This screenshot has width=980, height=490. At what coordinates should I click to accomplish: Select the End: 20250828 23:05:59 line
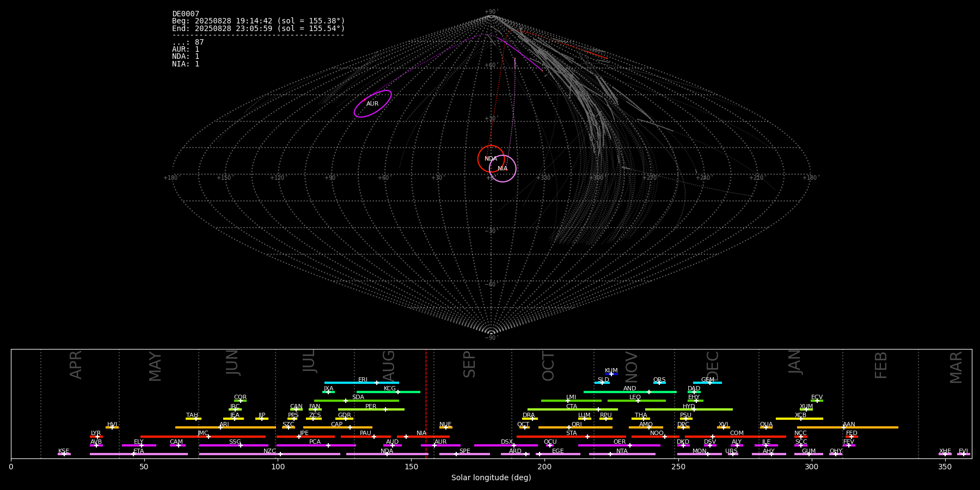tap(259, 28)
